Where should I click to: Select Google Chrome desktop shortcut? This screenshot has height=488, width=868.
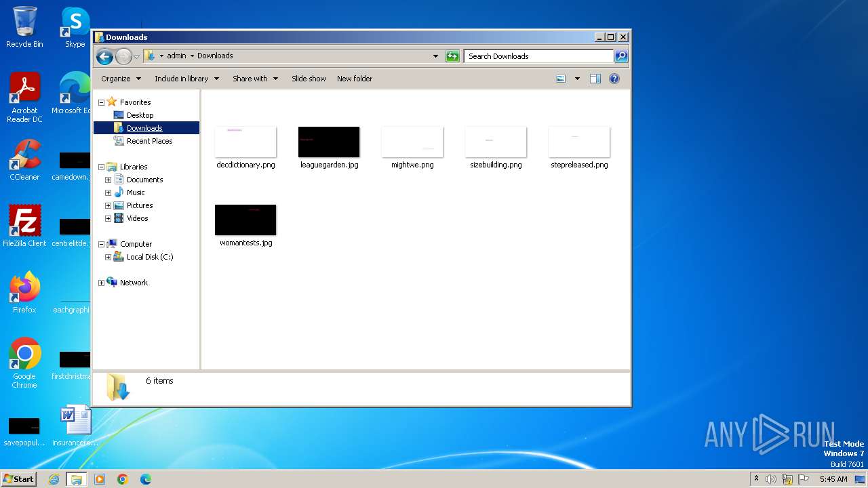coord(24,364)
